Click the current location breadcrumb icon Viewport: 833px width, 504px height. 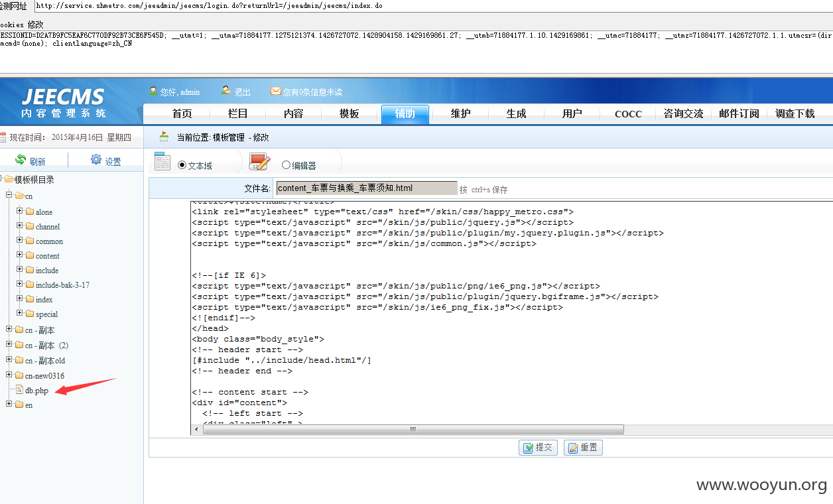pyautogui.click(x=164, y=137)
